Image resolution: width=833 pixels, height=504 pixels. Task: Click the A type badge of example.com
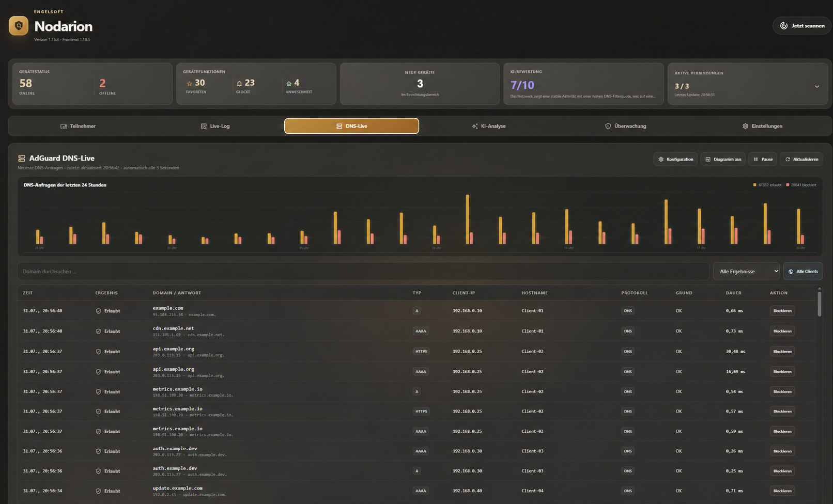click(417, 311)
